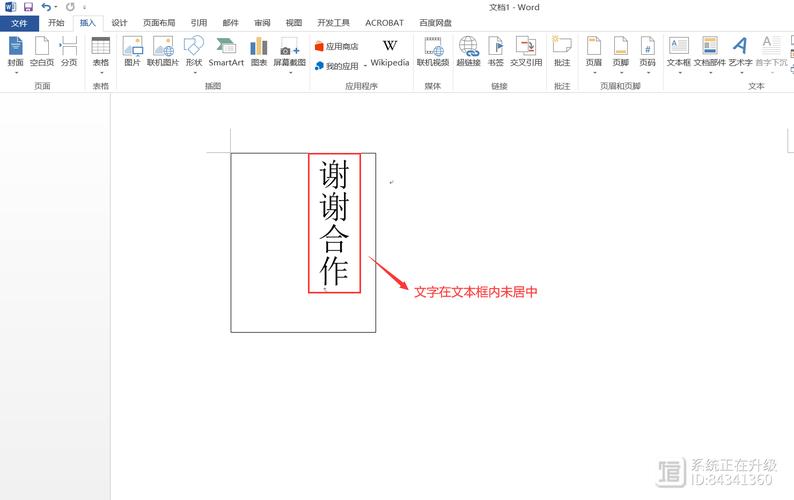This screenshot has height=500, width=794.
Task: Insert a blank page (空白页)
Action: (42, 52)
